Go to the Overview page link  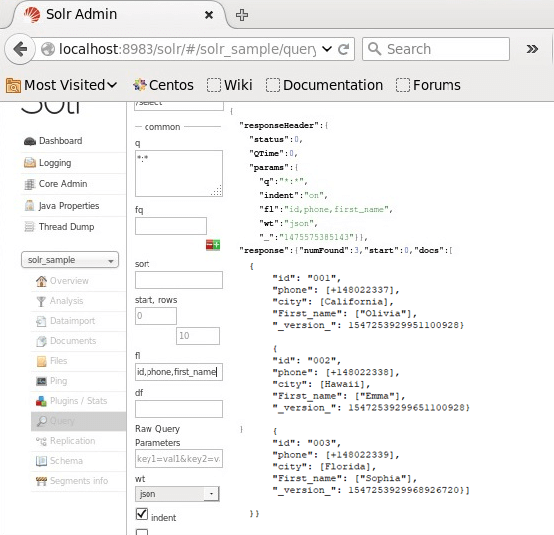pyautogui.click(x=69, y=281)
